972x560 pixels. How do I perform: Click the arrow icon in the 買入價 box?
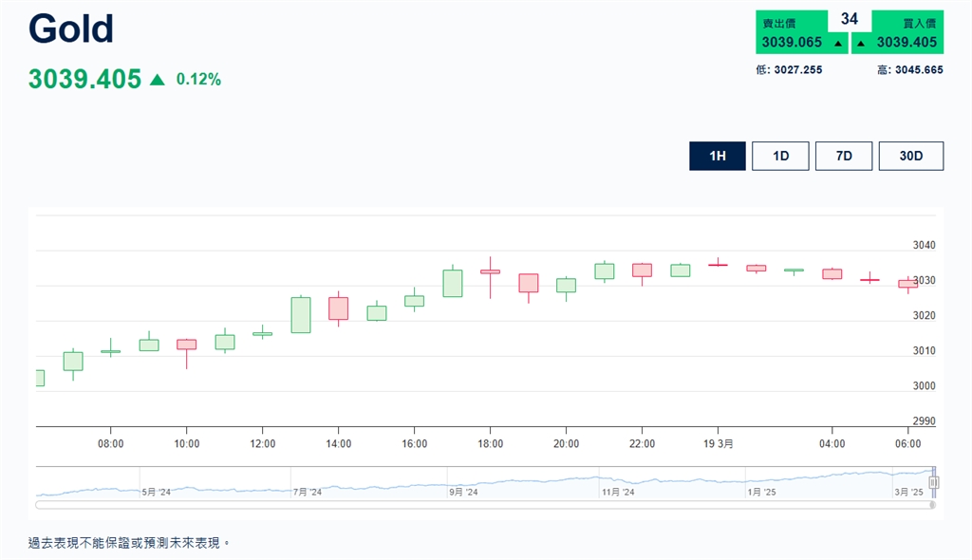coord(860,43)
